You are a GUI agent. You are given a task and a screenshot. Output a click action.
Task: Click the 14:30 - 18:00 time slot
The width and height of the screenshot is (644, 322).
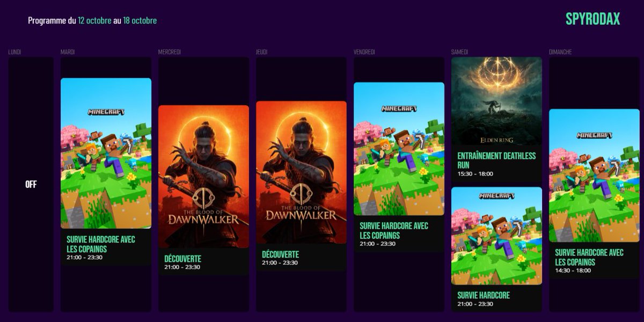(x=573, y=270)
